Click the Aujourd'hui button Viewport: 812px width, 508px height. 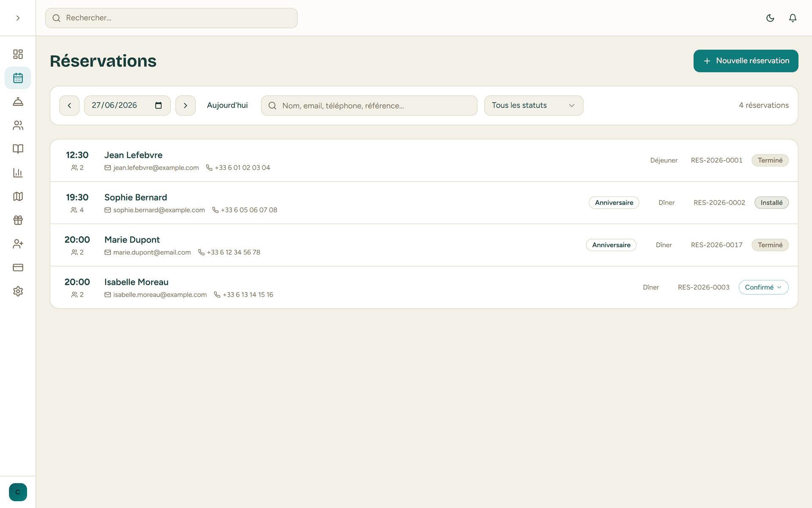tap(227, 105)
